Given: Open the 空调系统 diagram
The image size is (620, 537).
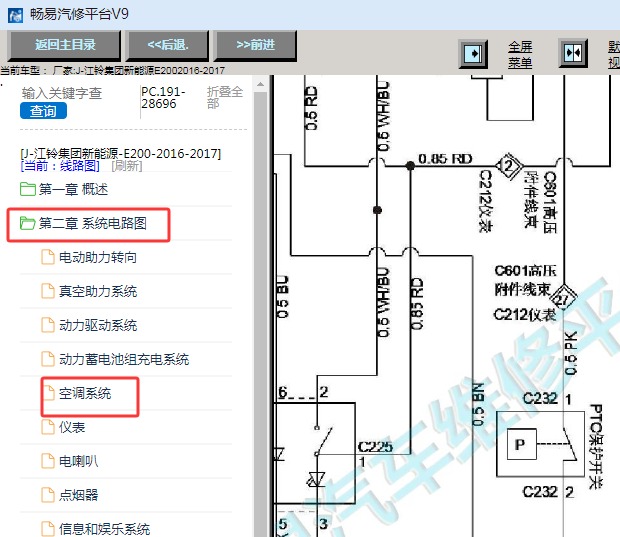Looking at the screenshot, I should 85,393.
